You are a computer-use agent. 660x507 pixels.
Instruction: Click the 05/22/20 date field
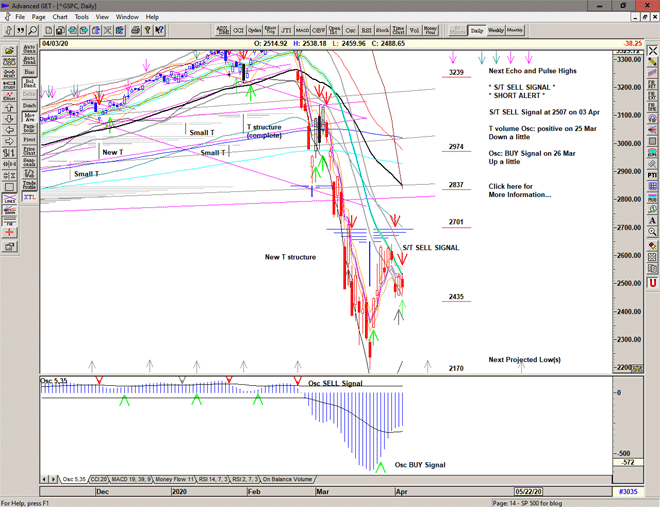point(528,491)
